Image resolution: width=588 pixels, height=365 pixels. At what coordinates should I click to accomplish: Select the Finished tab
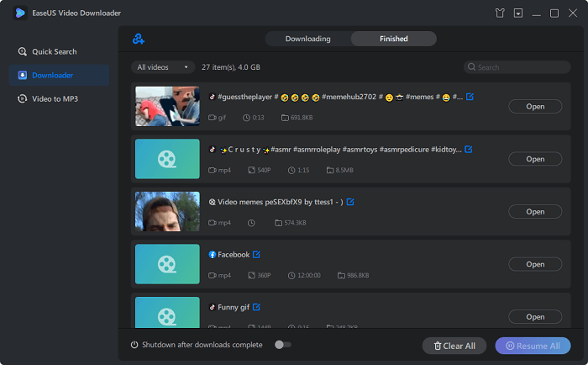(x=393, y=39)
